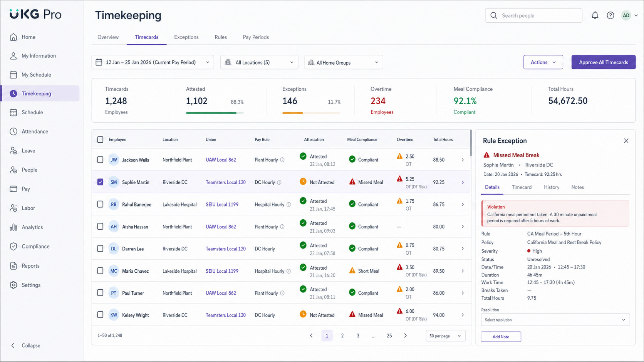Click the Attested progress bar
644x362 pixels.
215,113
